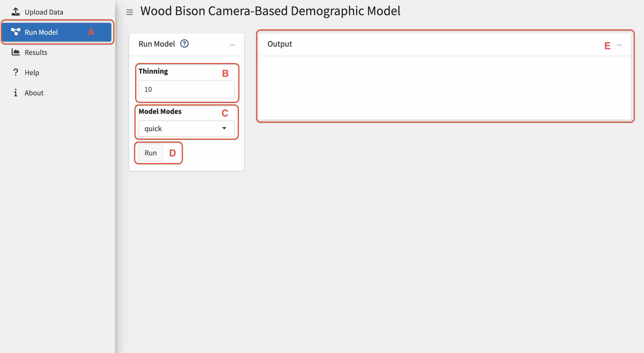644x353 pixels.
Task: Click the question mark icon beside Help
Action: click(x=16, y=72)
